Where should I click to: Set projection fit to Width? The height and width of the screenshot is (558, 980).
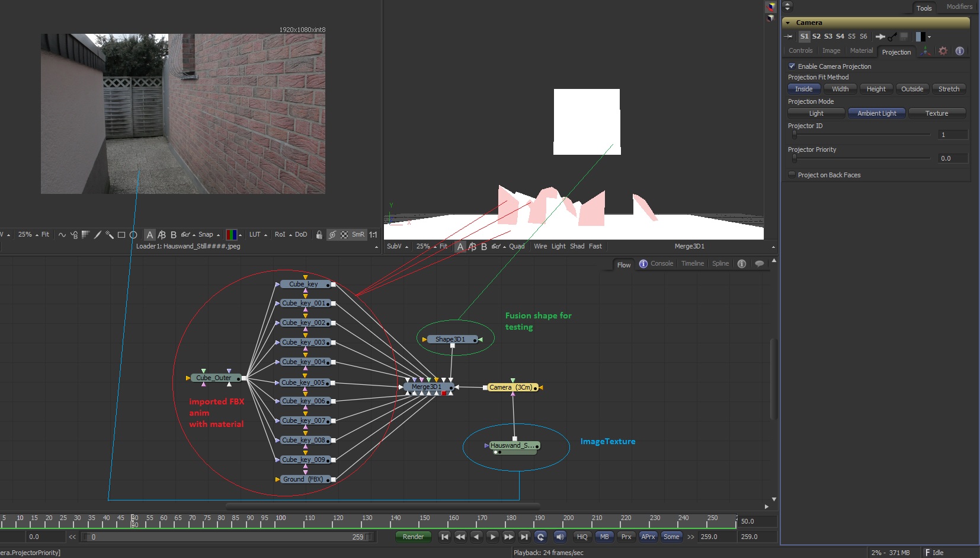[x=840, y=89]
